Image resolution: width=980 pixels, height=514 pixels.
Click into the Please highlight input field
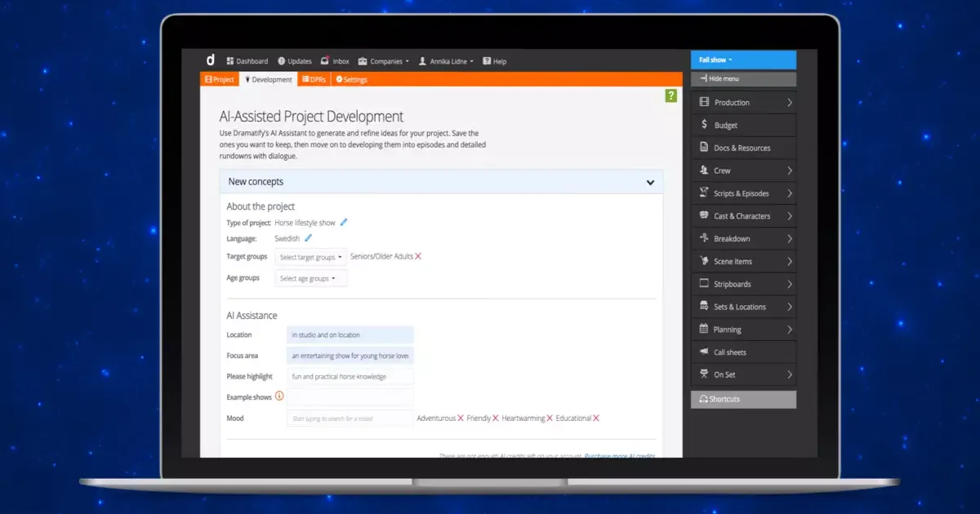[350, 376]
